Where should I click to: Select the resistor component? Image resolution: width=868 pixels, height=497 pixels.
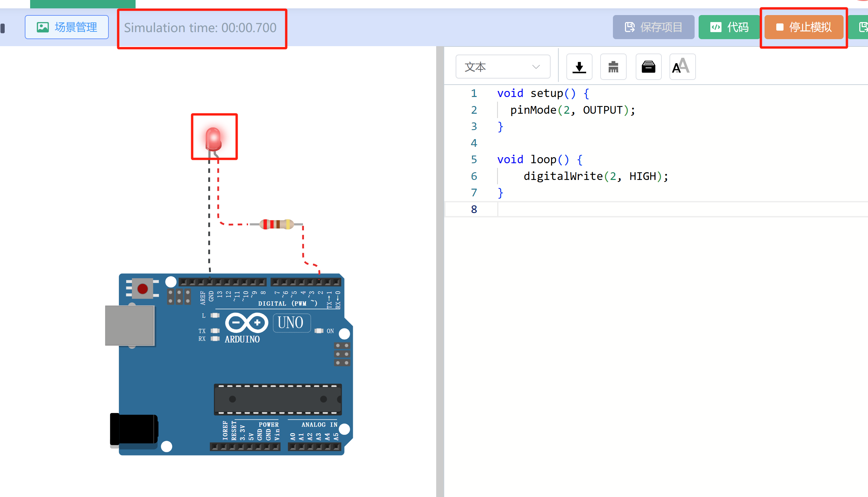tap(277, 224)
